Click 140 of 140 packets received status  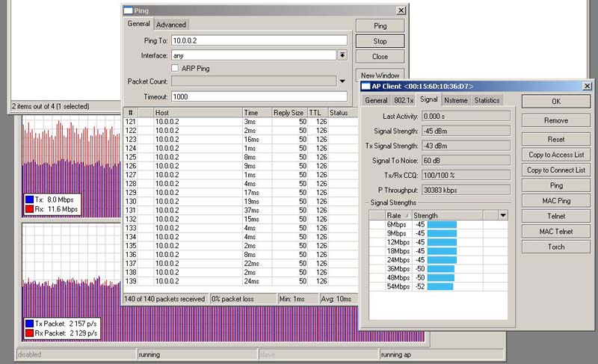coord(165,299)
